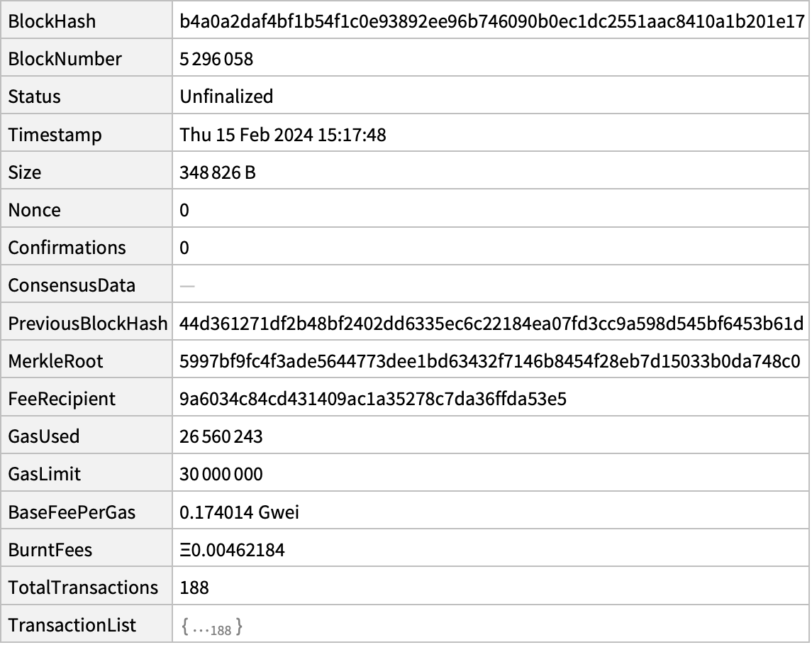Click the MerkleRoot hash value
Viewport: 812px width, 645px height.
click(x=490, y=361)
